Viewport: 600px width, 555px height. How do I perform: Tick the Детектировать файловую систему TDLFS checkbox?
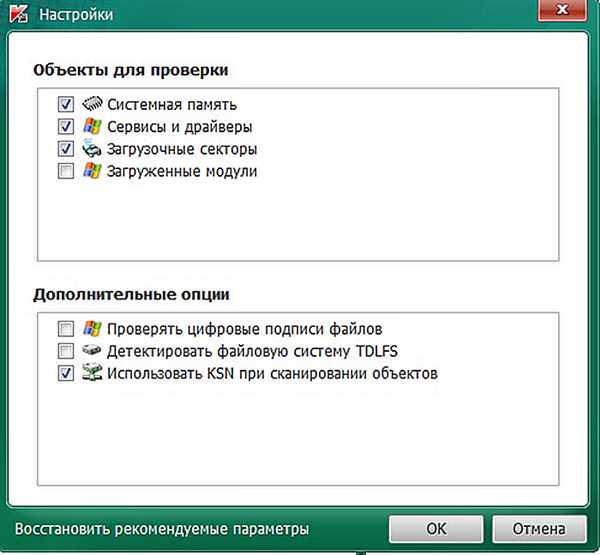click(66, 351)
